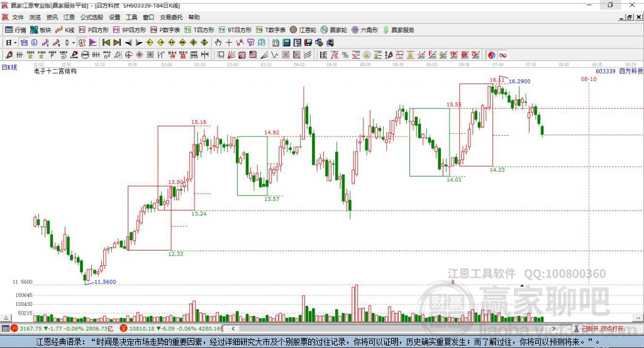Click the 10810.18 index status entry
This screenshot has height=348, width=644.
[171, 329]
